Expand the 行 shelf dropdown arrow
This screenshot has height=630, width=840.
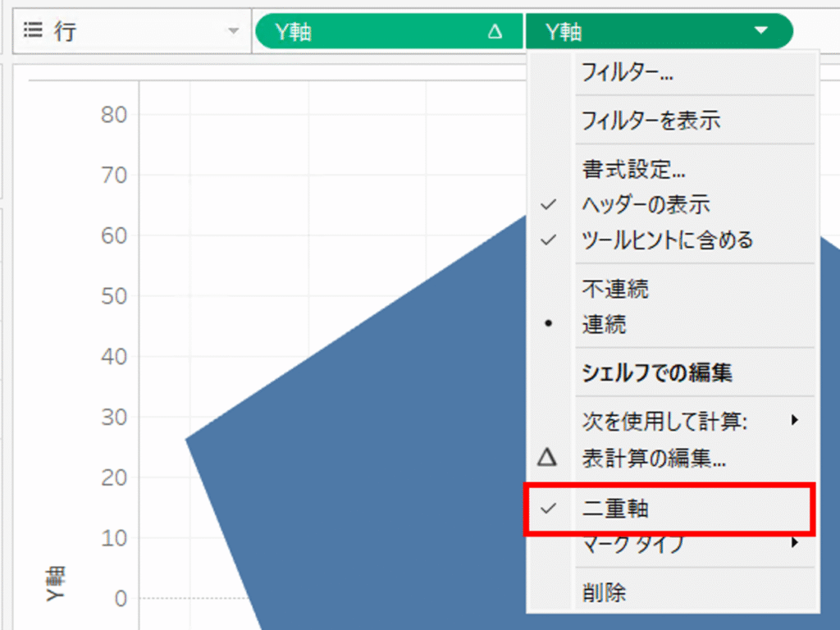[233, 31]
